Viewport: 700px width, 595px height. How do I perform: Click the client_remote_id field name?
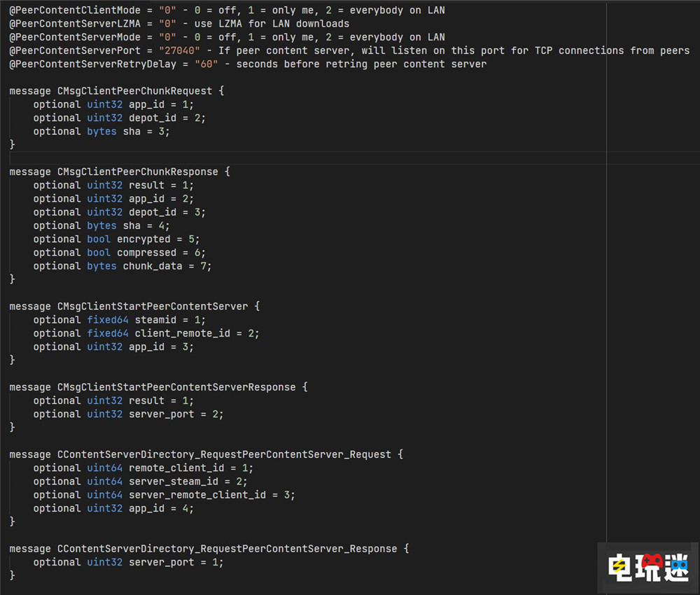(182, 333)
